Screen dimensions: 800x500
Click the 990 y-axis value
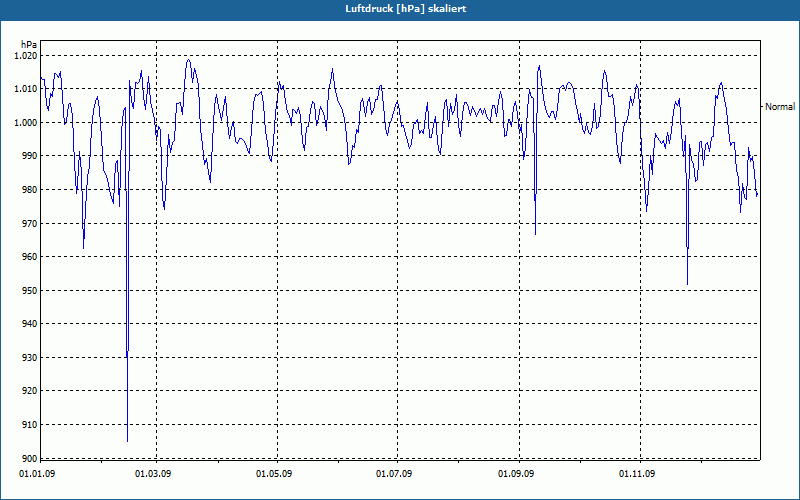[x=31, y=156]
